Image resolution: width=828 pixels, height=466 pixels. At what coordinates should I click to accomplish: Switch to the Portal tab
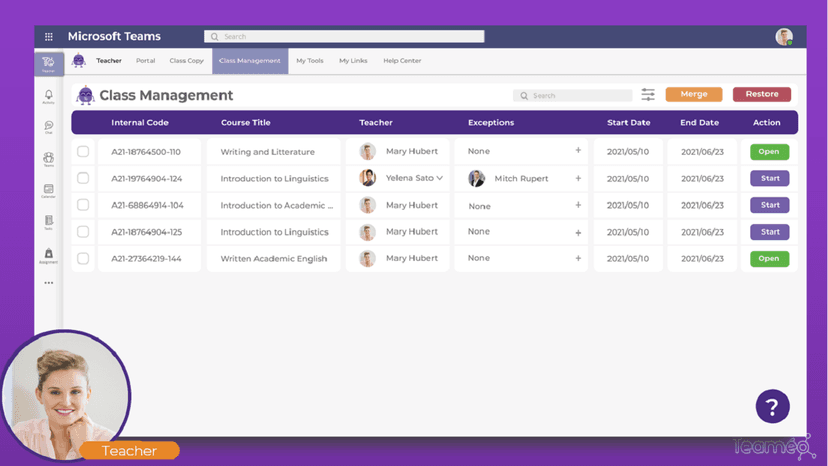(145, 61)
